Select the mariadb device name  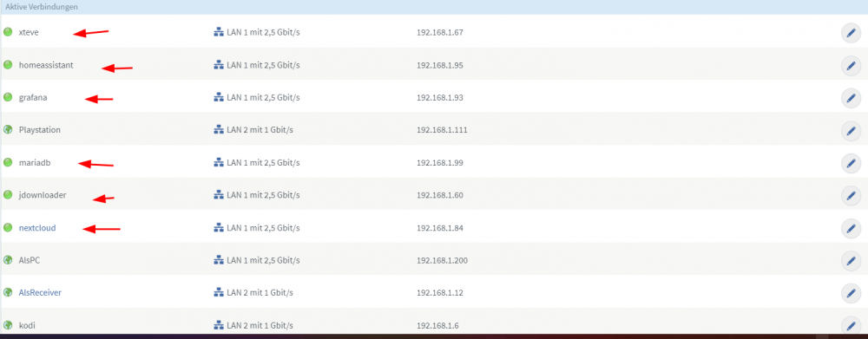[35, 163]
